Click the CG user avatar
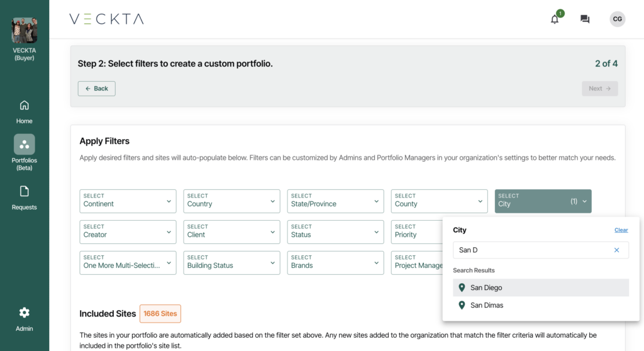The image size is (644, 351). (617, 19)
